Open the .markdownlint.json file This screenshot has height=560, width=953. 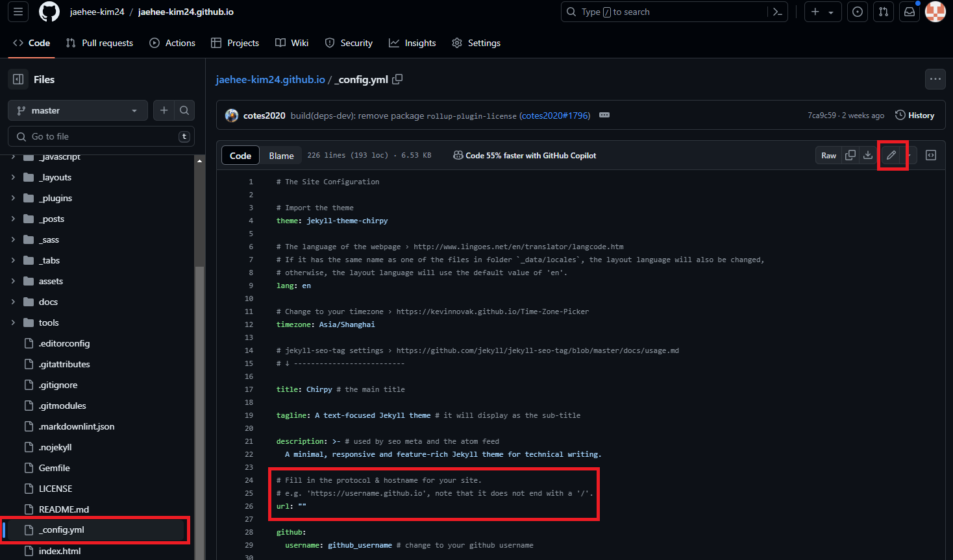(x=77, y=426)
